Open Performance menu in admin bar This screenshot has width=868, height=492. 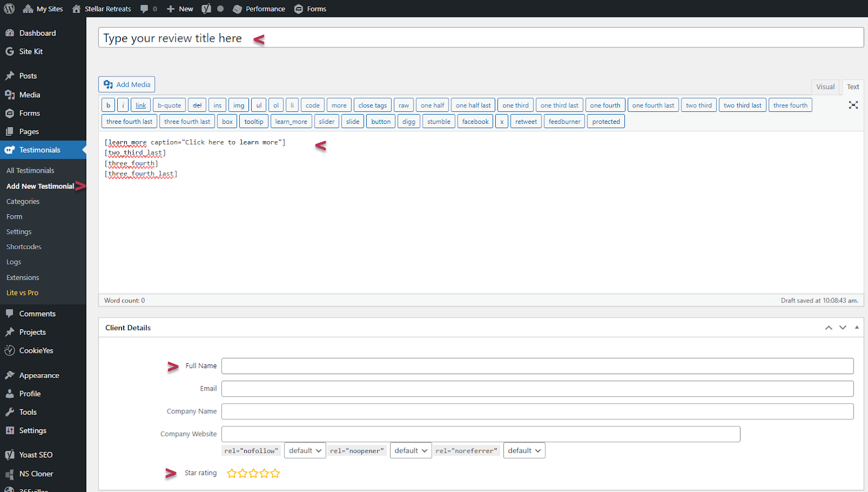259,9
